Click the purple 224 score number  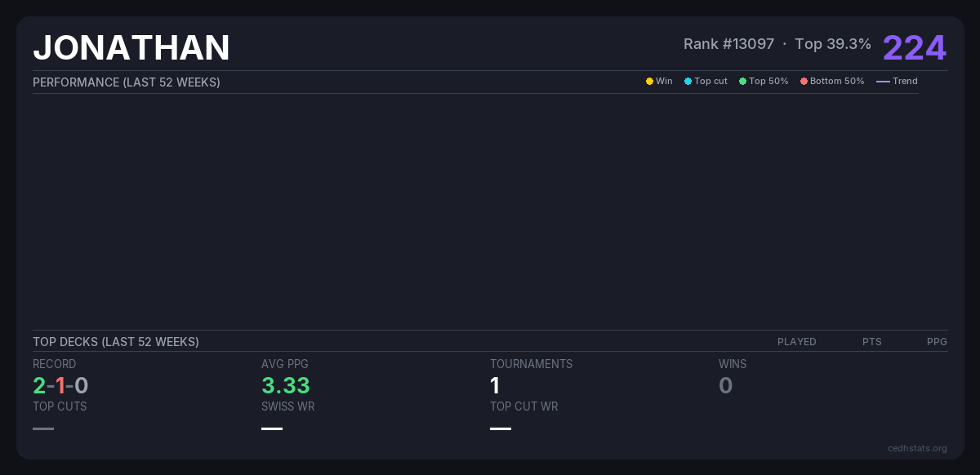914,47
